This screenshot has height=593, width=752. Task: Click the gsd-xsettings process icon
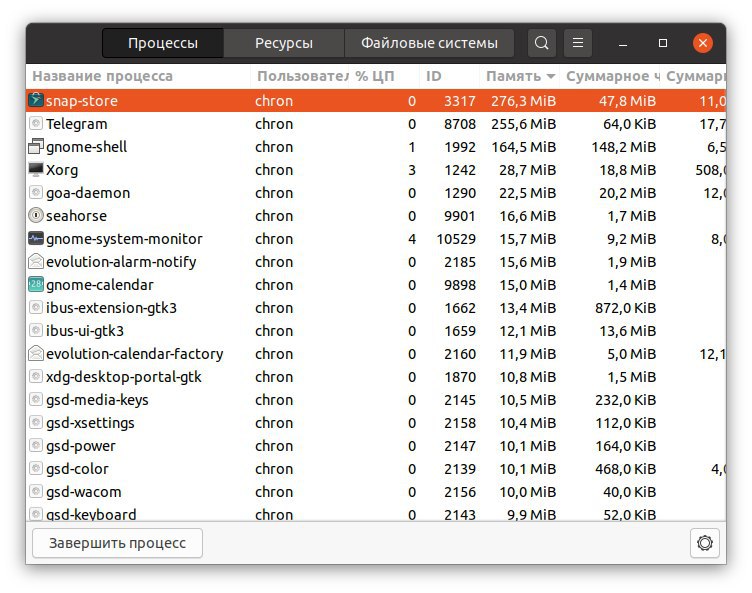(36, 423)
